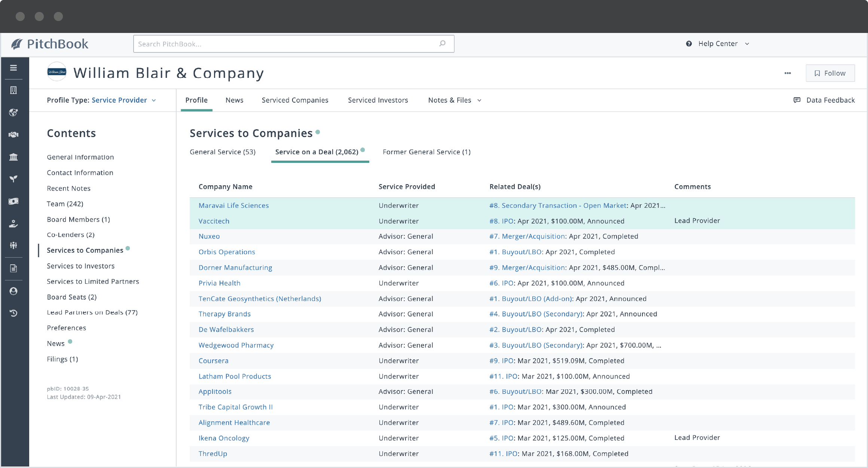Open the Privia Health company link

coord(220,283)
